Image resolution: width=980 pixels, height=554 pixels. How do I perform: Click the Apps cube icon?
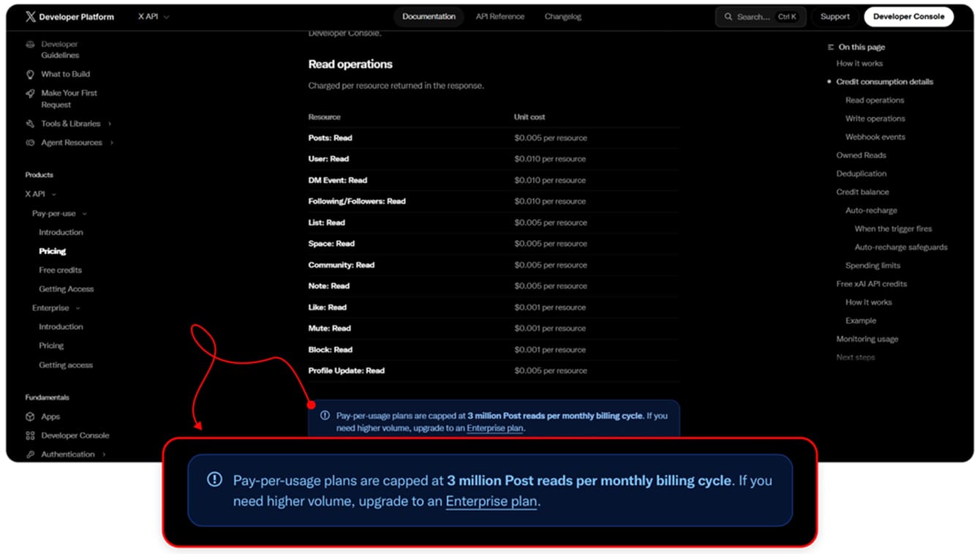click(x=30, y=417)
